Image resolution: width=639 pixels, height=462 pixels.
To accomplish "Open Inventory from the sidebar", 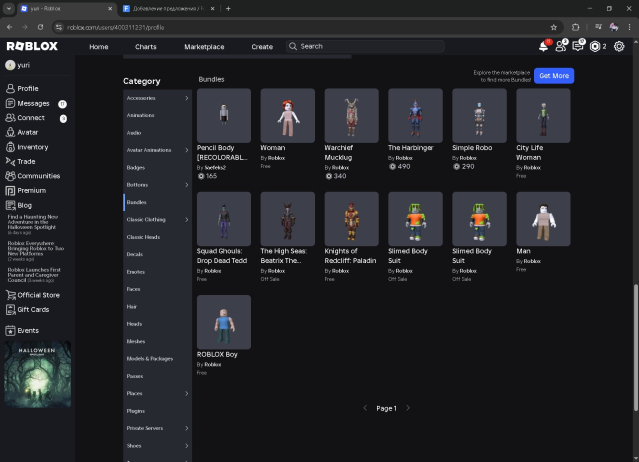I will [x=11, y=147].
